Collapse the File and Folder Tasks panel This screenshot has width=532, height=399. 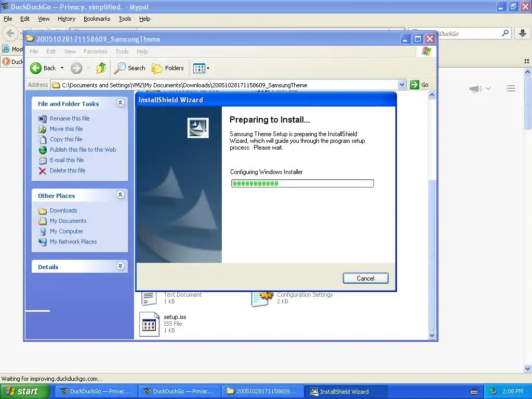pyautogui.click(x=120, y=103)
